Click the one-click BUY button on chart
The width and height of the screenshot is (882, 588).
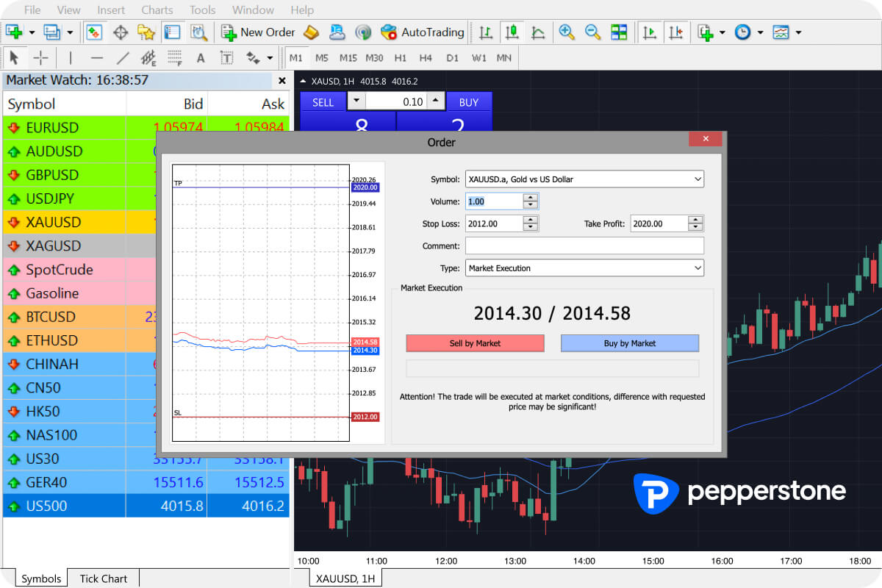pyautogui.click(x=469, y=102)
